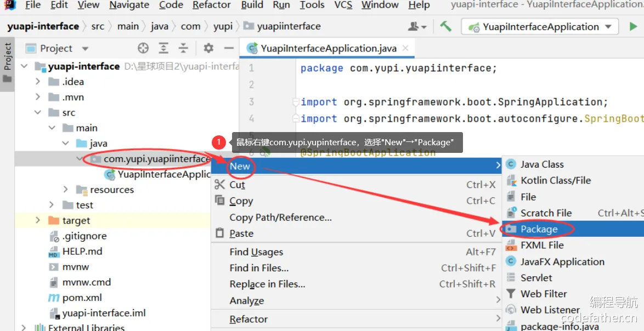Open the Help menu

tap(419, 5)
